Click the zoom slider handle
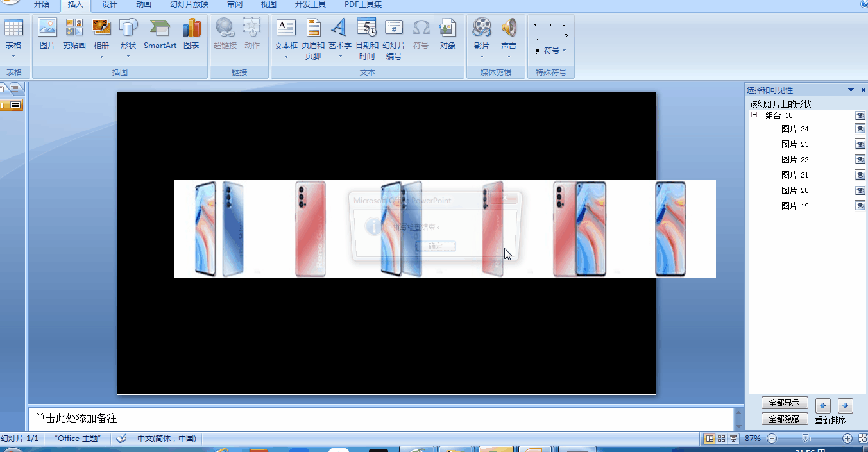 pos(806,439)
